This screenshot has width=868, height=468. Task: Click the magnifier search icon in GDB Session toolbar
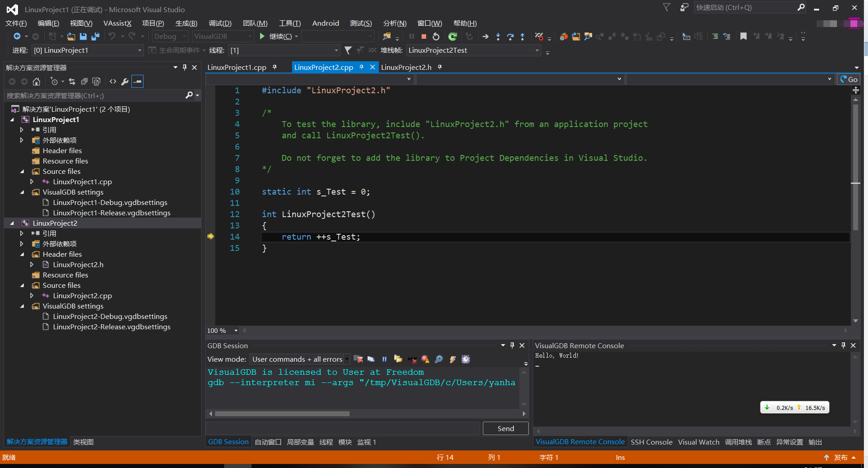click(439, 359)
